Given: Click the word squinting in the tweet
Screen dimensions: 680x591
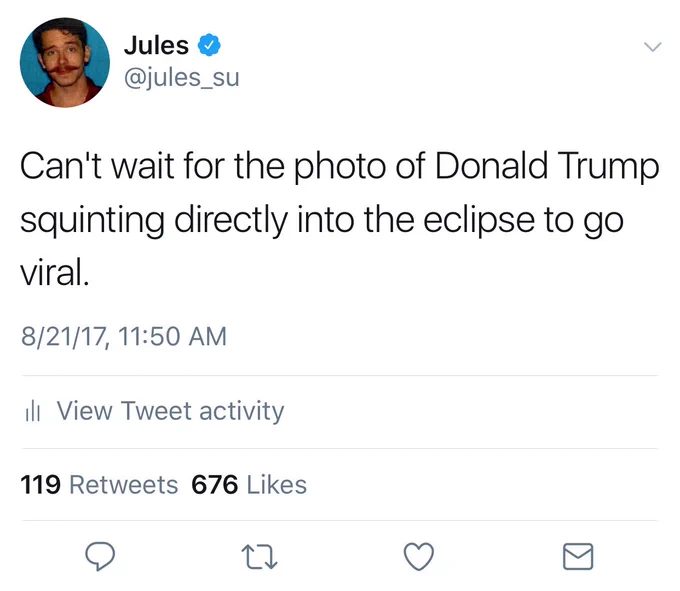Looking at the screenshot, I should [x=92, y=220].
